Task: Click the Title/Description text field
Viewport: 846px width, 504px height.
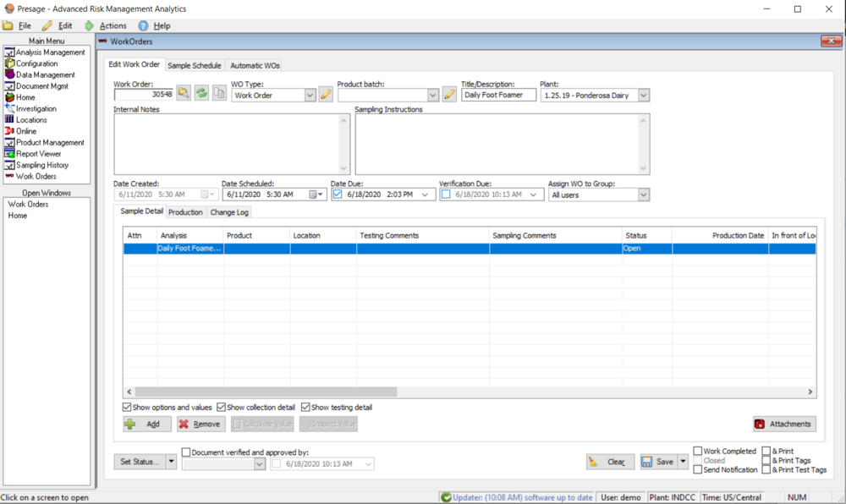Action: pyautogui.click(x=498, y=96)
